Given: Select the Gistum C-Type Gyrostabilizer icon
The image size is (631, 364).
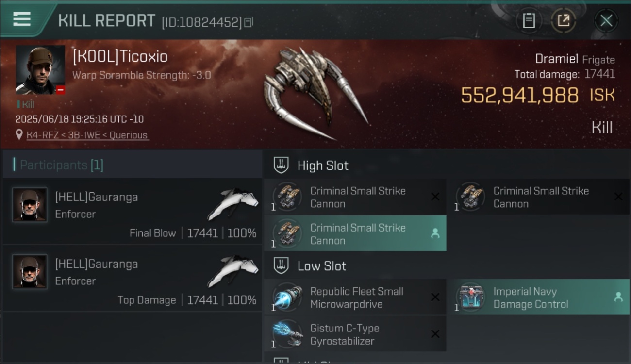Looking at the screenshot, I should click(287, 334).
